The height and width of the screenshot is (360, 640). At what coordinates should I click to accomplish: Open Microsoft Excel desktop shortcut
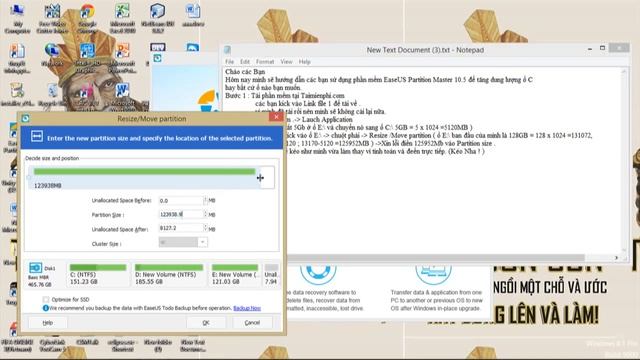pyautogui.click(x=122, y=18)
